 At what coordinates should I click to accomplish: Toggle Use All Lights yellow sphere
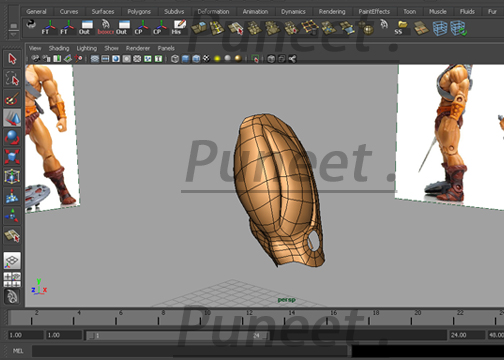[217, 59]
